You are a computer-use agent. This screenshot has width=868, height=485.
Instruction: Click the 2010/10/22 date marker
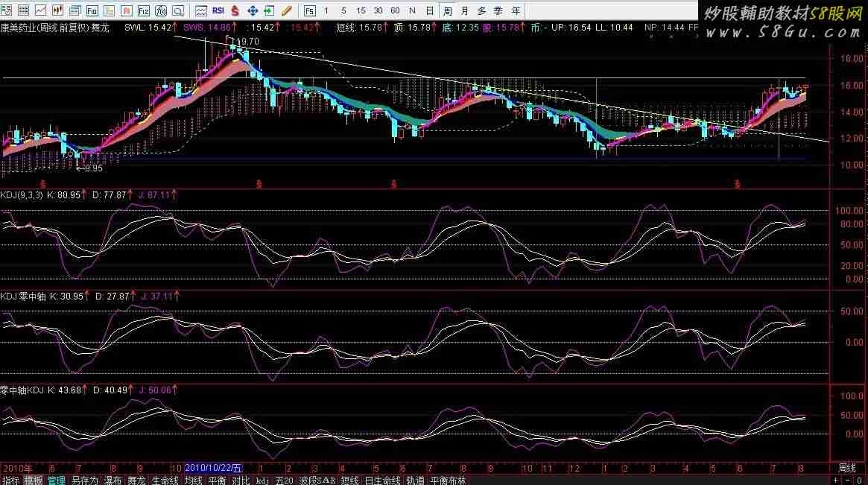214,468
